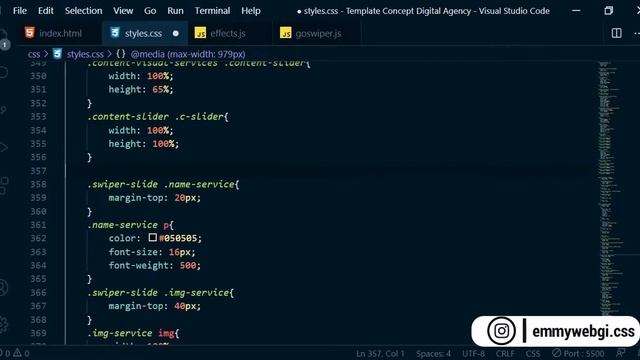Open the Extensions view in activity bar

coord(4,185)
